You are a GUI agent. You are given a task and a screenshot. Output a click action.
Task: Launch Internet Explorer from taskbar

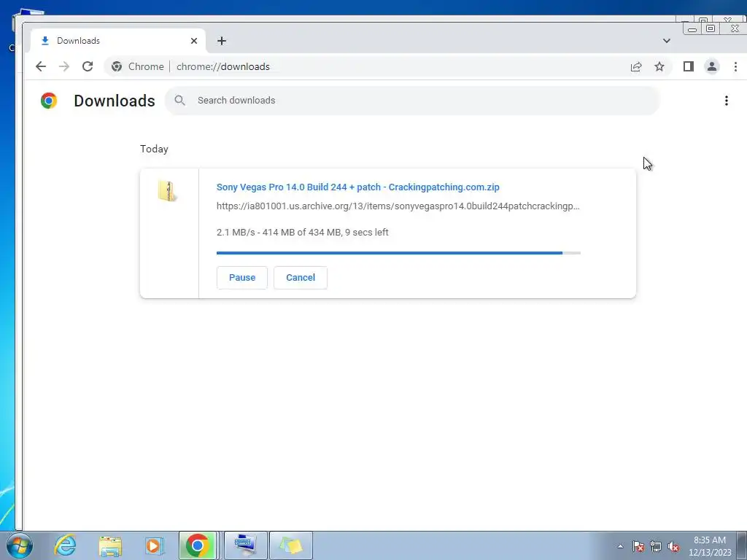[x=65, y=545]
